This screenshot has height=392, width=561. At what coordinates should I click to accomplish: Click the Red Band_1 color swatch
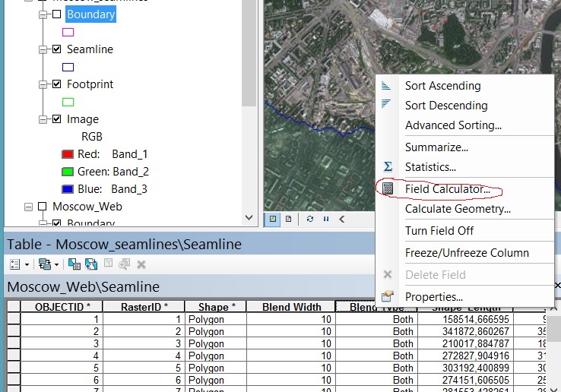tap(68, 154)
